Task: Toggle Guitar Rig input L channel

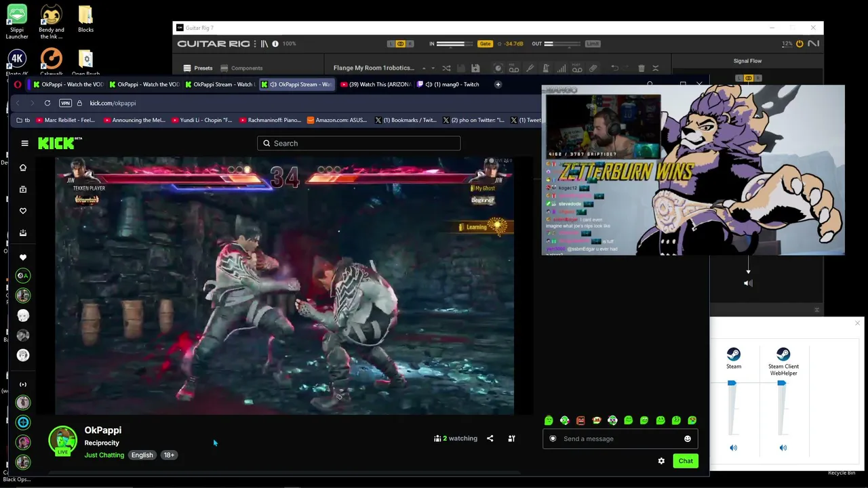Action: coord(391,44)
